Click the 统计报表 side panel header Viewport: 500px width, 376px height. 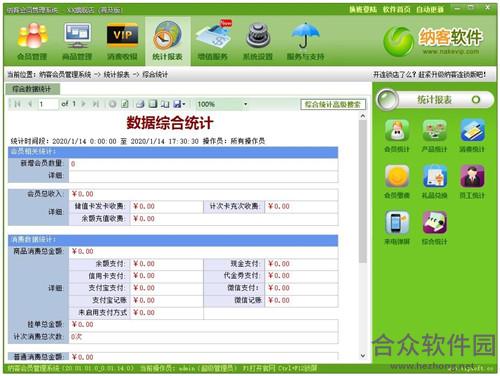tap(435, 99)
